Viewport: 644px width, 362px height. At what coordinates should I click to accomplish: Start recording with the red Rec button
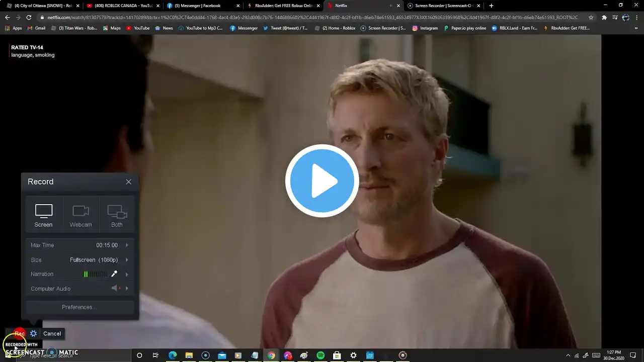point(20,333)
